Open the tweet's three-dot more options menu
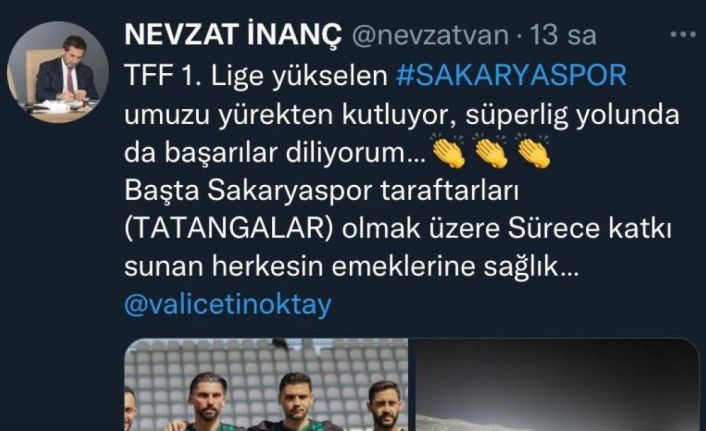 point(683,34)
